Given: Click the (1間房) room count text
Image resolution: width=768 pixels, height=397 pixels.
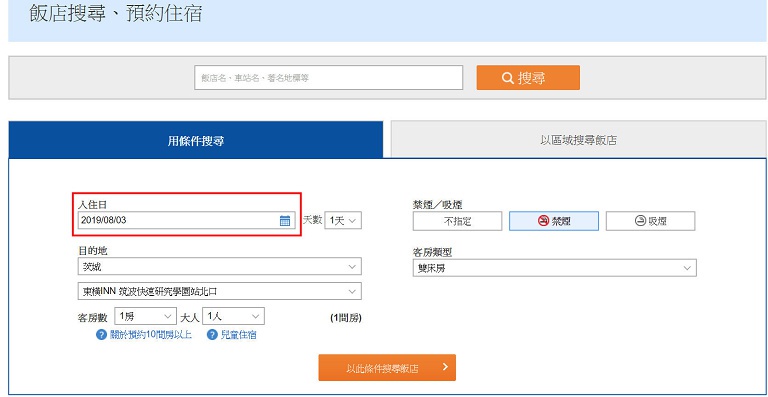Looking at the screenshot, I should point(345,318).
